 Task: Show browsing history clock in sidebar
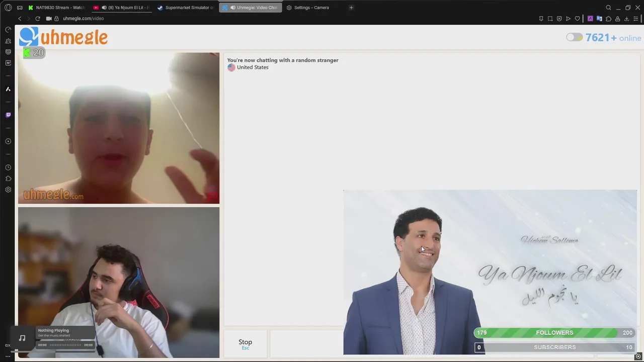(8, 167)
